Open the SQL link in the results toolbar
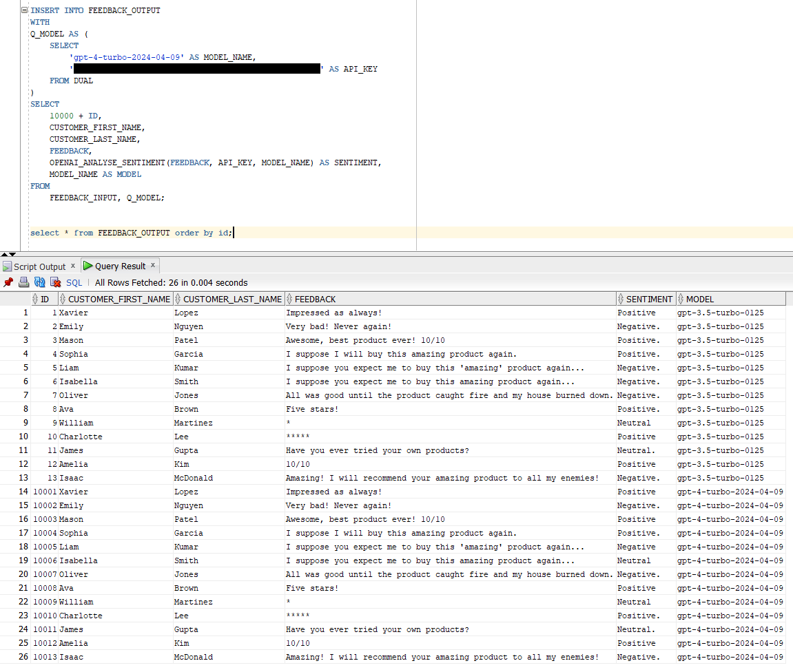793x672 pixels. click(x=74, y=282)
